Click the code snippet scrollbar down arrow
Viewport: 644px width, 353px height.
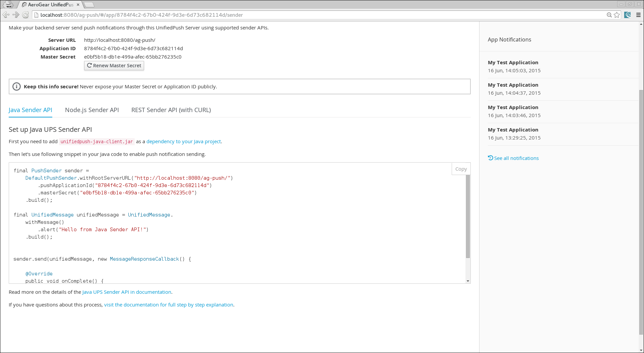[x=468, y=281]
